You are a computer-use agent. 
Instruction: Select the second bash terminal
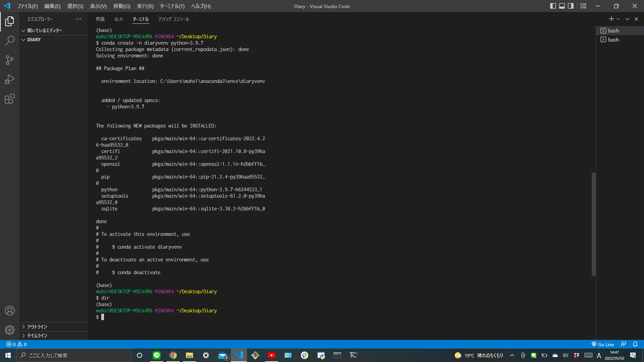pyautogui.click(x=620, y=40)
